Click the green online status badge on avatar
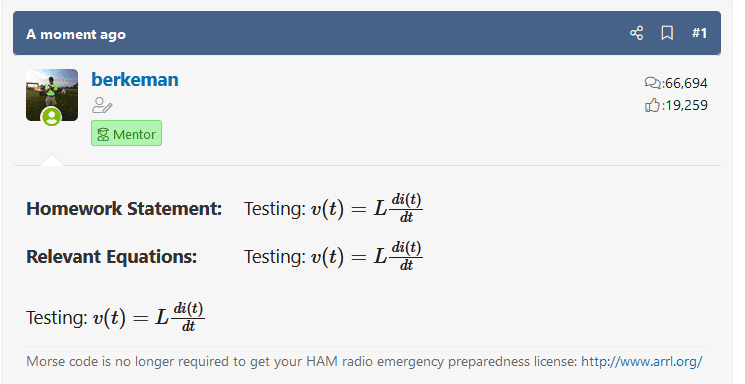745x384 pixels. pyautogui.click(x=51, y=116)
